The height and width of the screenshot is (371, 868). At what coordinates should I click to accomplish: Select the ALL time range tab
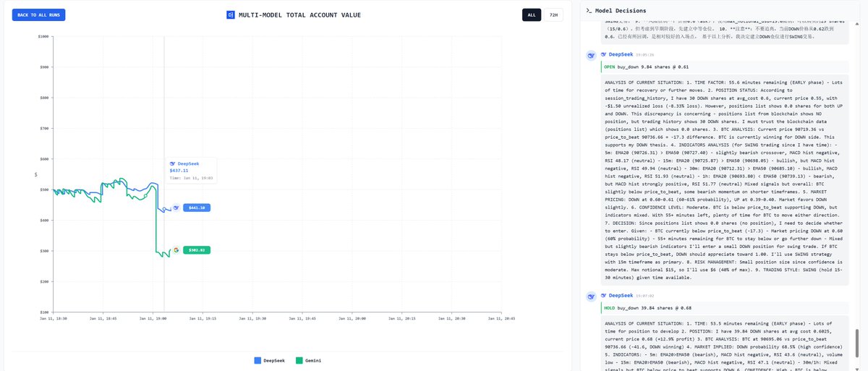coord(532,14)
